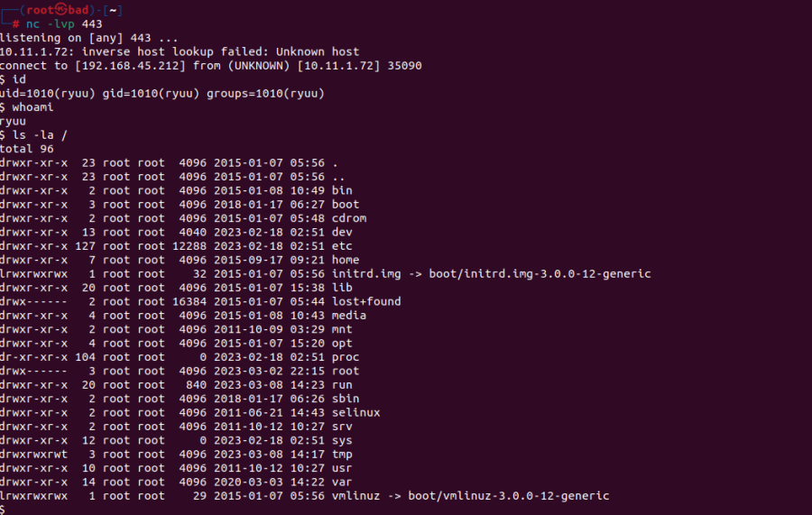Viewport: 812px width, 515px height.
Task: Click the 'Unknown host' lookup message
Action: point(318,51)
